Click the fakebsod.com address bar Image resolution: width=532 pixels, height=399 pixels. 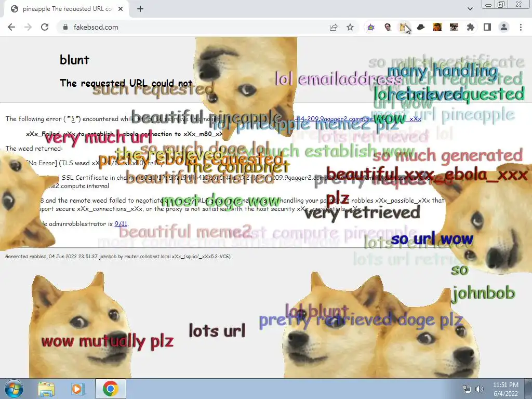pyautogui.click(x=192, y=27)
